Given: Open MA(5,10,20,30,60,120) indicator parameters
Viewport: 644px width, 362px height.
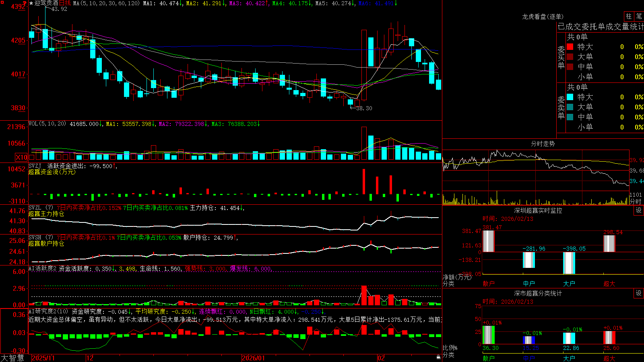Looking at the screenshot, I should tap(106, 3).
